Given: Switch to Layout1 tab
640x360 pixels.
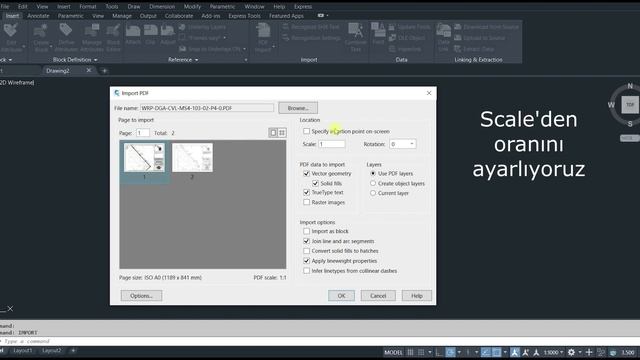Looking at the screenshot, I should pyautogui.click(x=22, y=351).
